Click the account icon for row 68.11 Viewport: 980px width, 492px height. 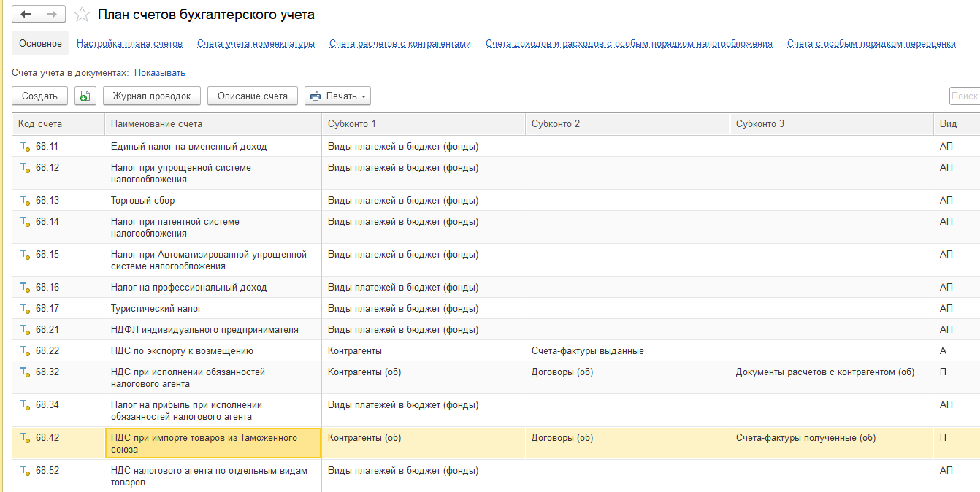pyautogui.click(x=25, y=147)
